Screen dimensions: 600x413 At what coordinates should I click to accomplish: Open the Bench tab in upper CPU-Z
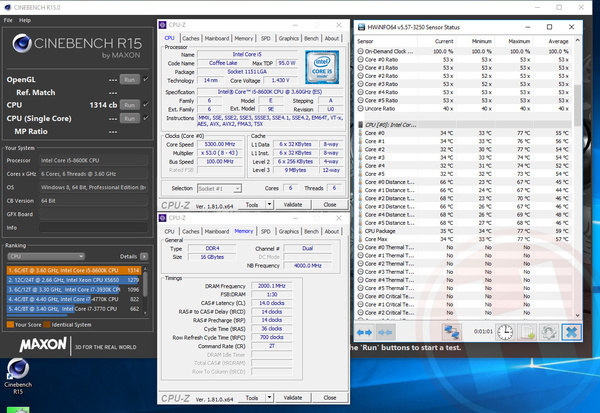pos(311,38)
